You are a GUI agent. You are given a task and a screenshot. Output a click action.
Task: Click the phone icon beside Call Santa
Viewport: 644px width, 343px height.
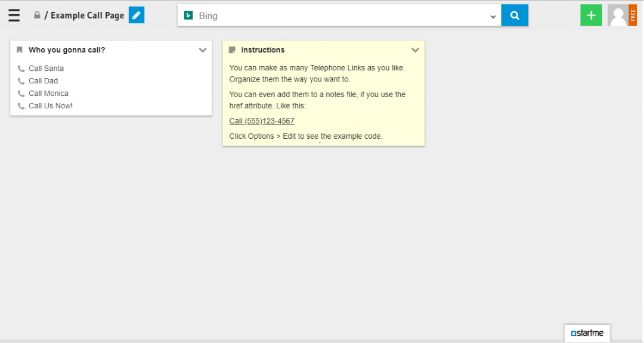coord(21,68)
